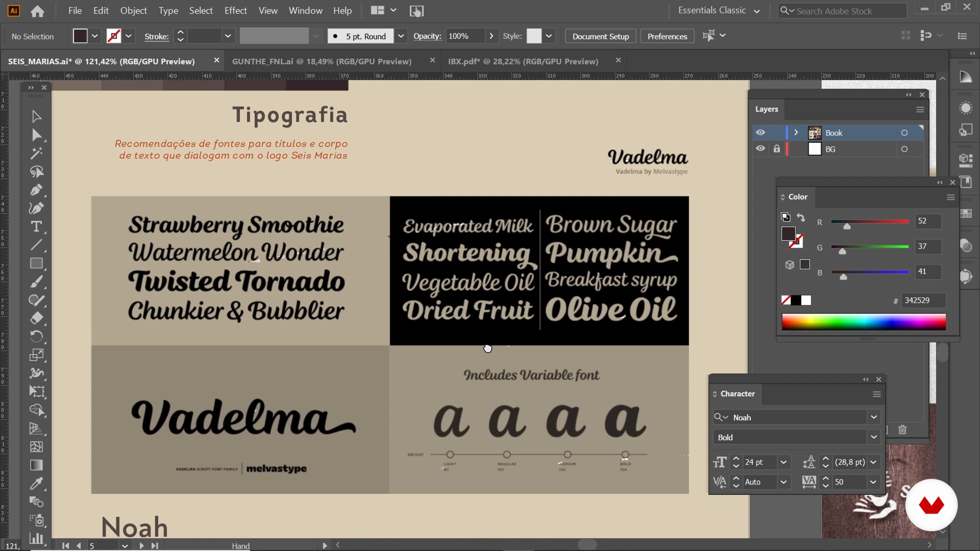Open the artboard number dropdown
The image size is (980, 551).
(x=124, y=546)
